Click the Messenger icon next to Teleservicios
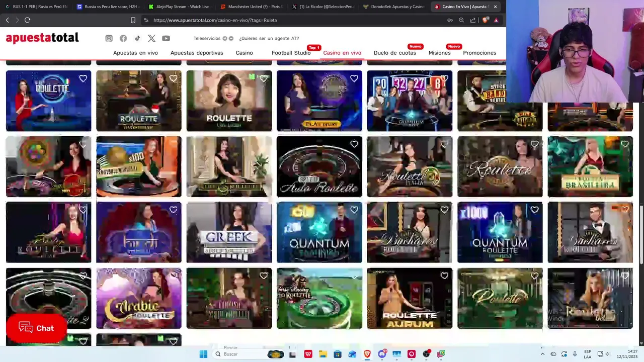Viewport: 644px width, 362px height. 231,38
